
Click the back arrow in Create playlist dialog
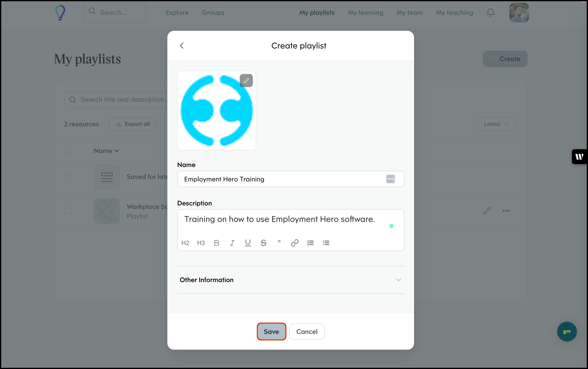pos(182,46)
